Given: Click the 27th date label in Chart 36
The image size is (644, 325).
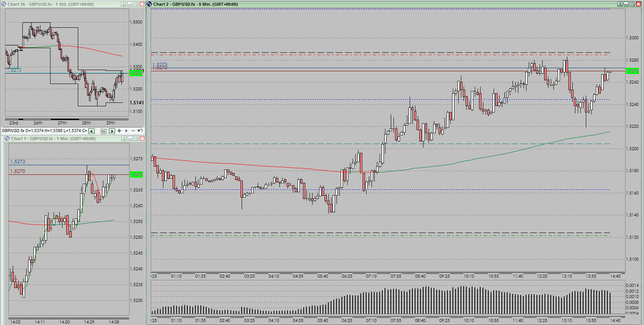Looking at the screenshot, I should point(62,123).
